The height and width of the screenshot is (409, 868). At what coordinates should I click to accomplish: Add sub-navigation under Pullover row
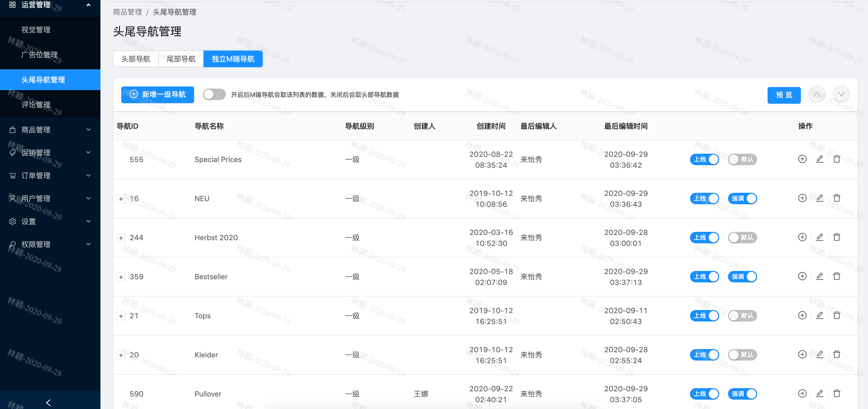tap(802, 393)
